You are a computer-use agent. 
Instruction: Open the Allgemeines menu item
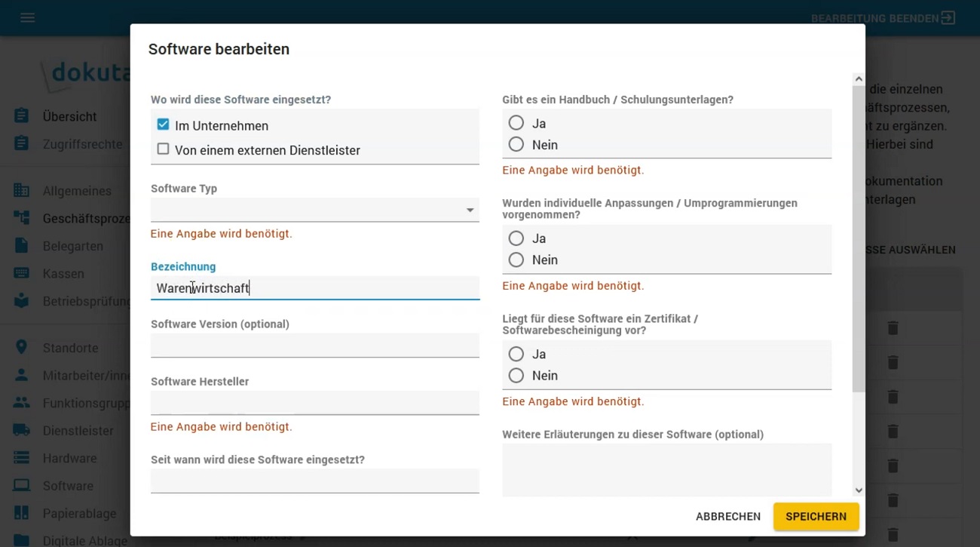coord(77,191)
